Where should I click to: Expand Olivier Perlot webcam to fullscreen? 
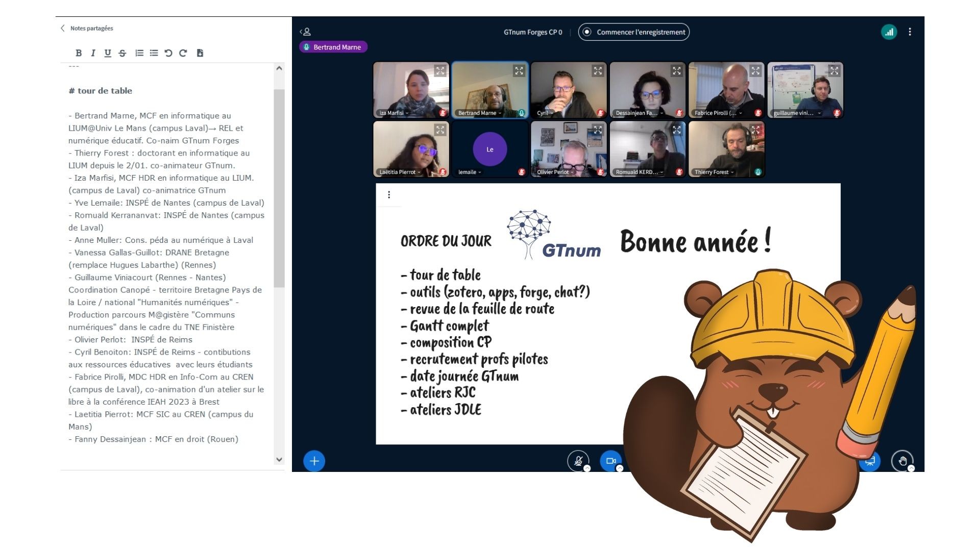click(x=598, y=130)
